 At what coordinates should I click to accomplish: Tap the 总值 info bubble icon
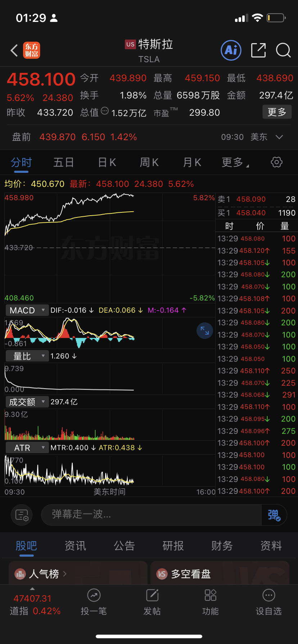(105, 111)
